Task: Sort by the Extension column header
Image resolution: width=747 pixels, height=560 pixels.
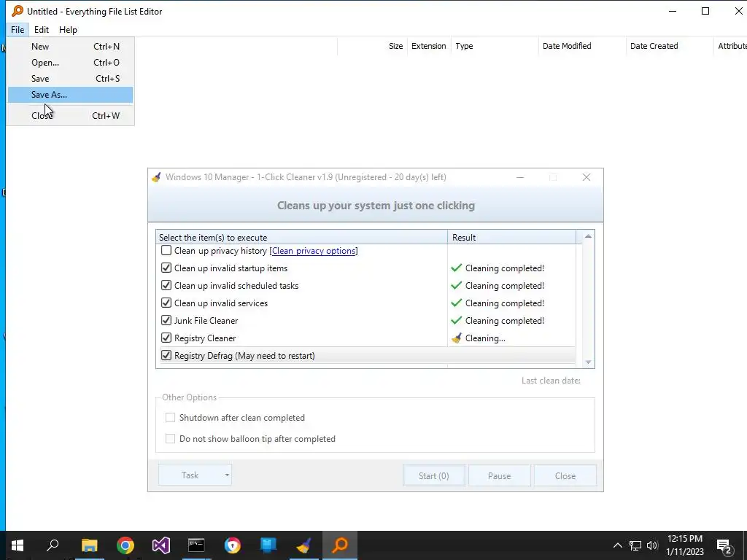Action: point(429,46)
